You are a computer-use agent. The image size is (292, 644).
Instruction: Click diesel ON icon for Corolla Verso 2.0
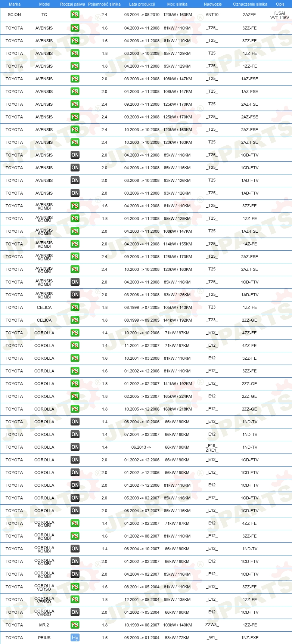click(x=75, y=612)
